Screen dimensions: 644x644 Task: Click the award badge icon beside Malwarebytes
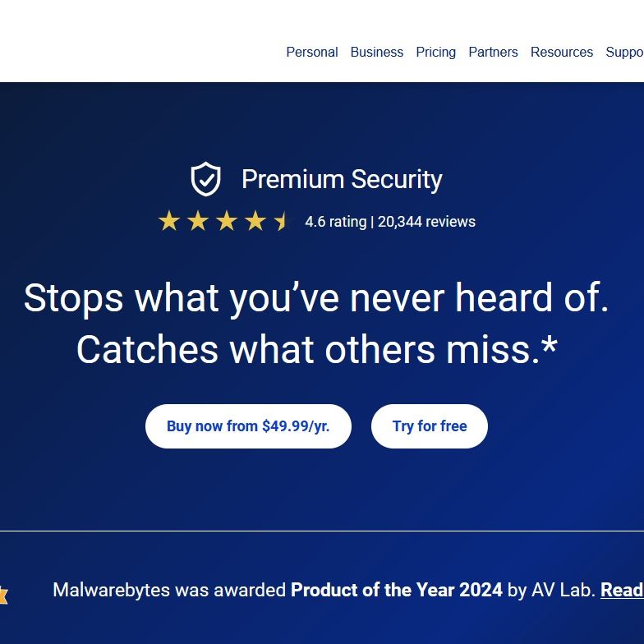point(3,594)
